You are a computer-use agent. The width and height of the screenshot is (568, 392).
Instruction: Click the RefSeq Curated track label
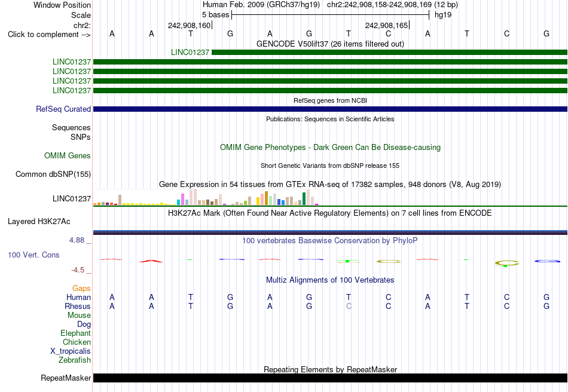(63, 109)
